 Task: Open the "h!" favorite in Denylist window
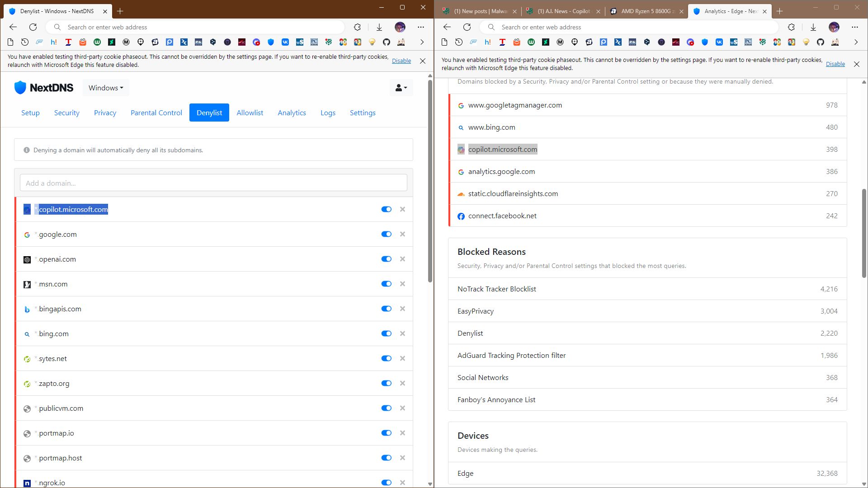click(x=54, y=42)
